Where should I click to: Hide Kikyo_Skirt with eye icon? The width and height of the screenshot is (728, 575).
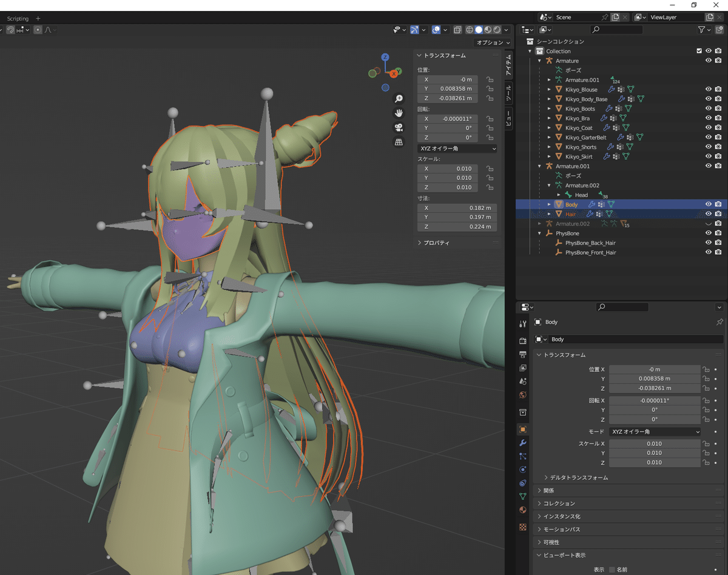[x=709, y=156]
